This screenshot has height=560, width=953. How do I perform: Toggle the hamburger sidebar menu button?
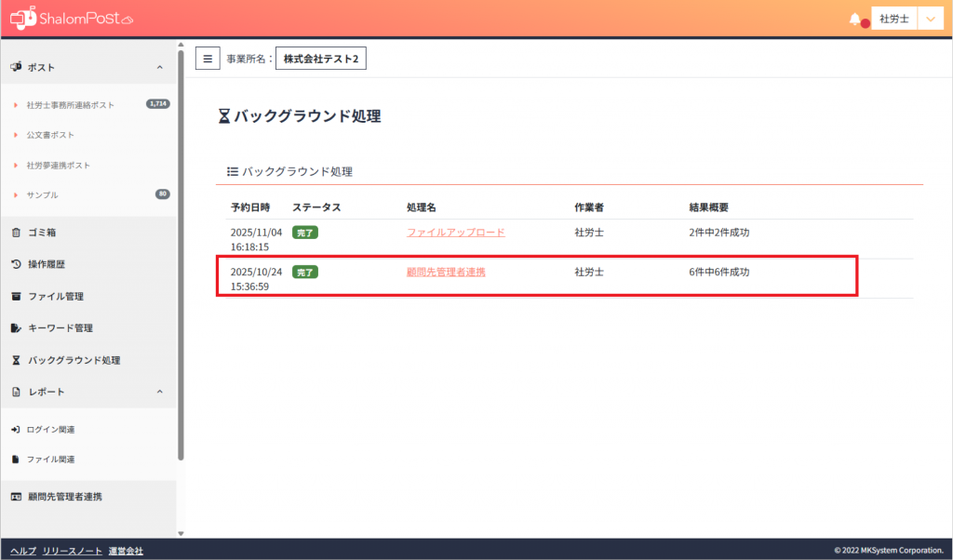(208, 59)
